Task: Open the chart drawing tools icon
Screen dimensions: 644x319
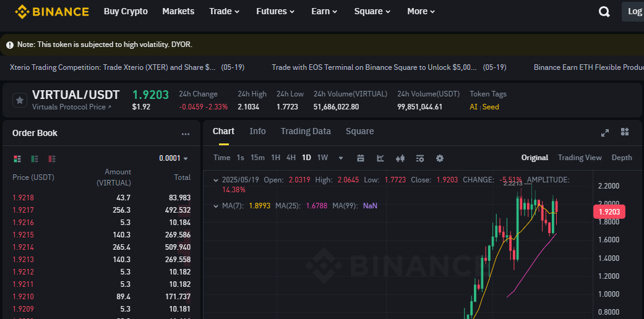Action: point(380,158)
